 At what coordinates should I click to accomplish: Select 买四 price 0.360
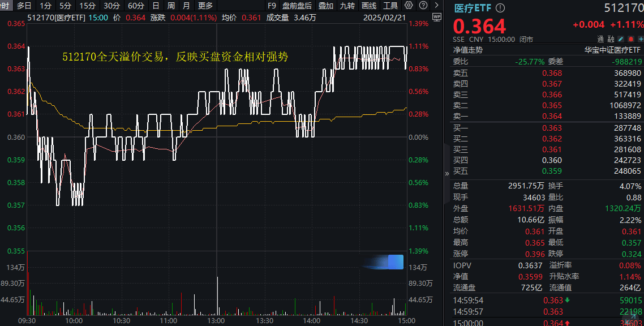(552, 160)
